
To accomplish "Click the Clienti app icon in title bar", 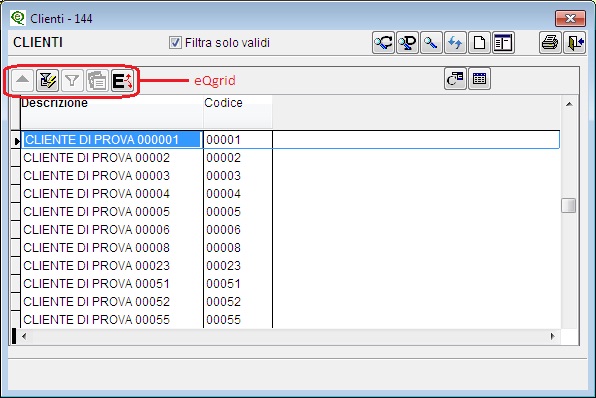I will coord(17,18).
